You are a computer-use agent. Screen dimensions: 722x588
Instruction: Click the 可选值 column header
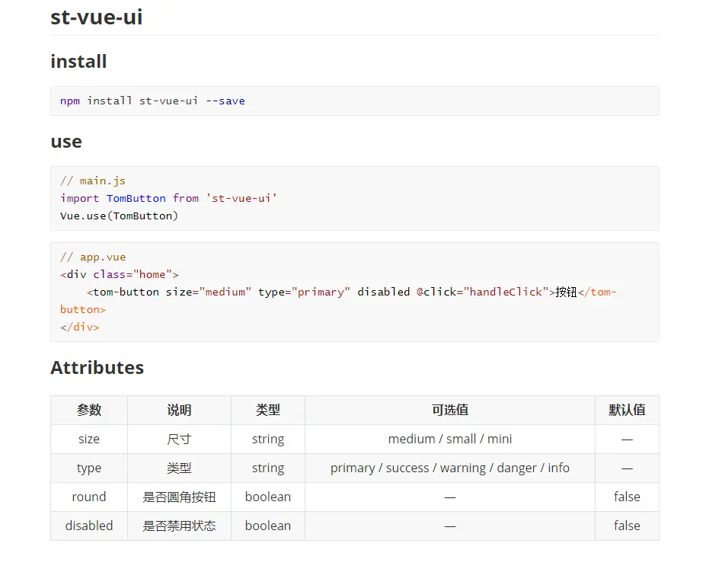[x=450, y=410]
